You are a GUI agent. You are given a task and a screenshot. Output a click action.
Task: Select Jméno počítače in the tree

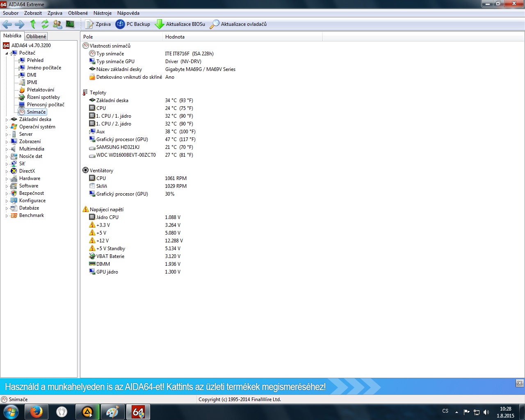[44, 68]
